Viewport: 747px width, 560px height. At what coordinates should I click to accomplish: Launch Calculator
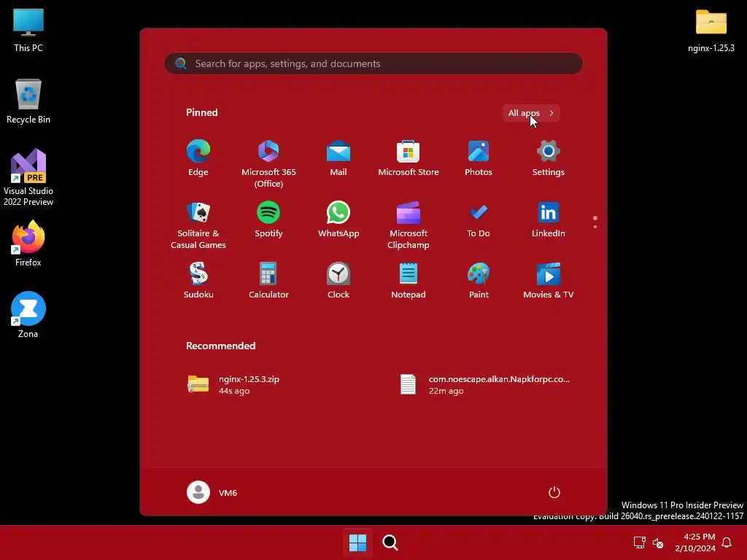268,281
